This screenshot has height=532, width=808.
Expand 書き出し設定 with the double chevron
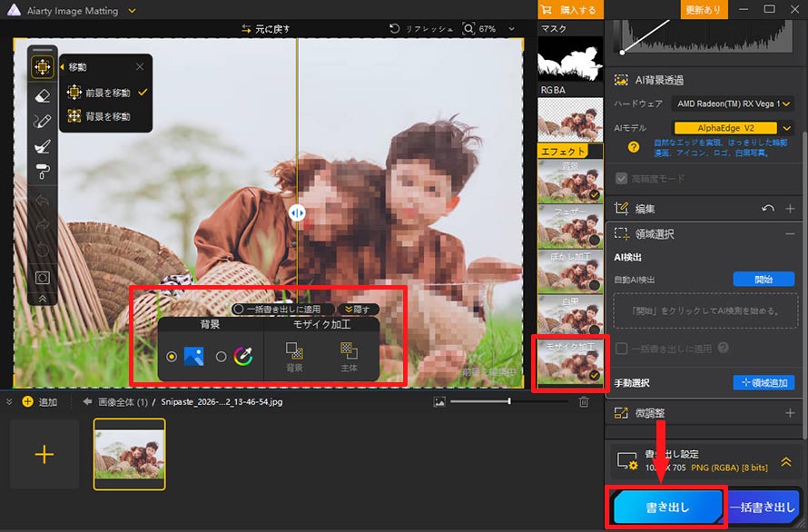(786, 462)
